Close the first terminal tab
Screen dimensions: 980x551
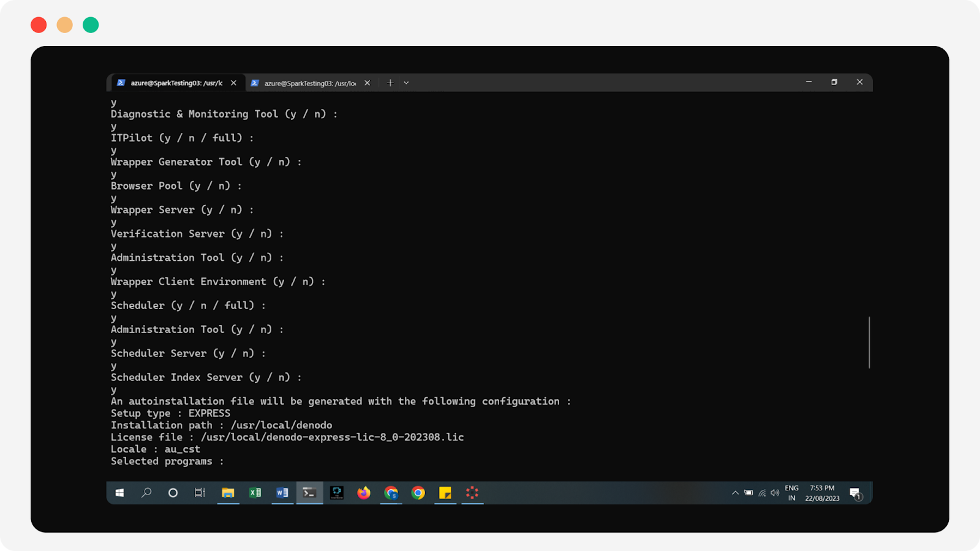click(x=233, y=83)
